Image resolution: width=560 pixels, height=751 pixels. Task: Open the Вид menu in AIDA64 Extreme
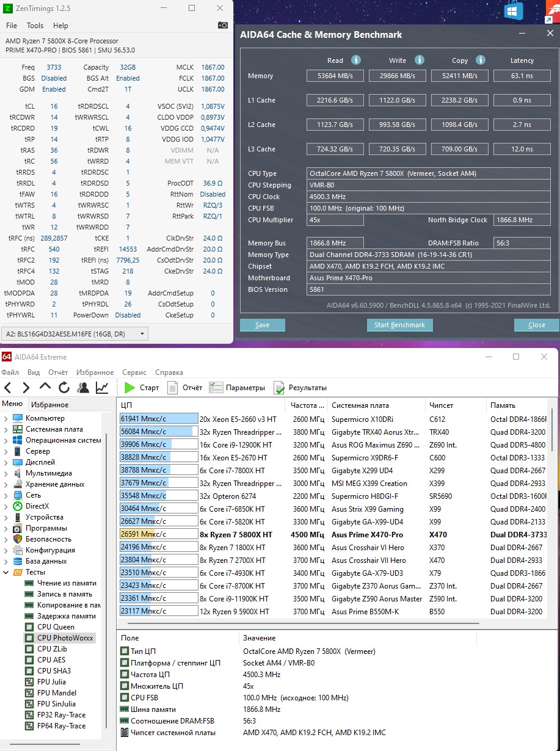[x=34, y=372]
